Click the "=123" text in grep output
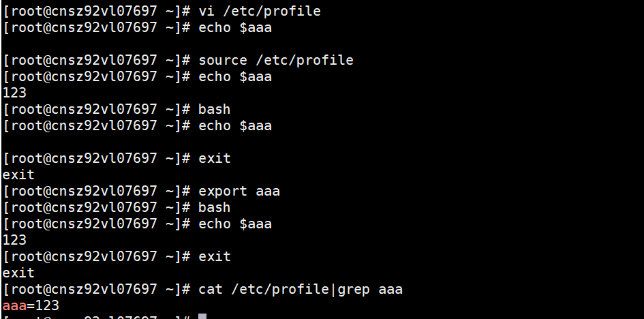This screenshot has height=319, width=644. pyautogui.click(x=43, y=305)
